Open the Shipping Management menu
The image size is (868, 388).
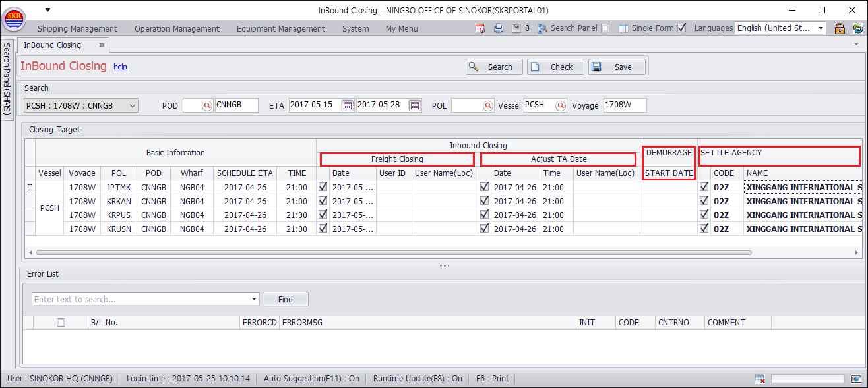77,28
